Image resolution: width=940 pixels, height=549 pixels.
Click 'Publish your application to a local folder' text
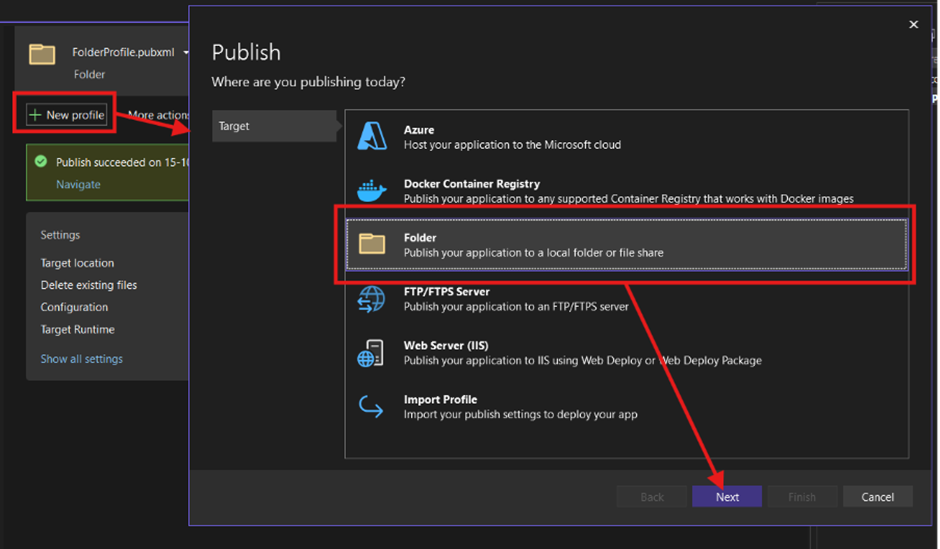[x=534, y=252]
